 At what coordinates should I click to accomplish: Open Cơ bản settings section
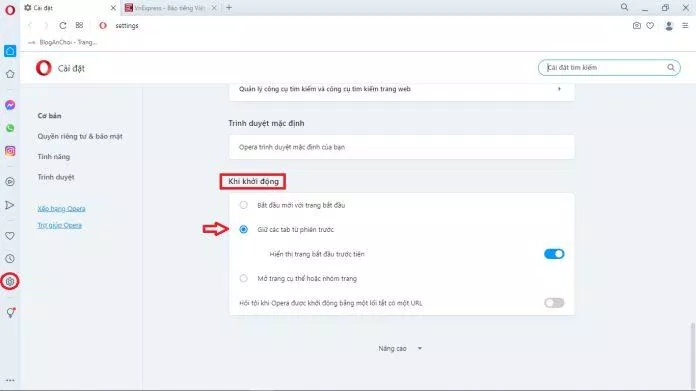[49, 116]
